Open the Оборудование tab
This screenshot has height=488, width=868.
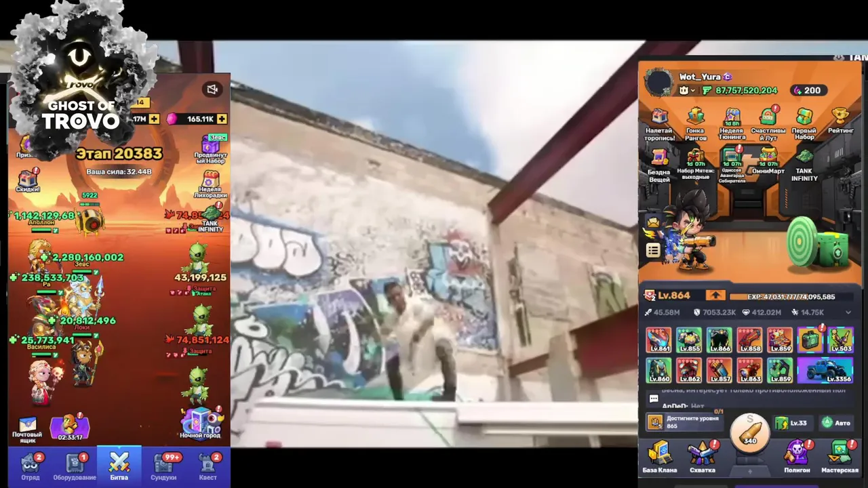click(75, 467)
